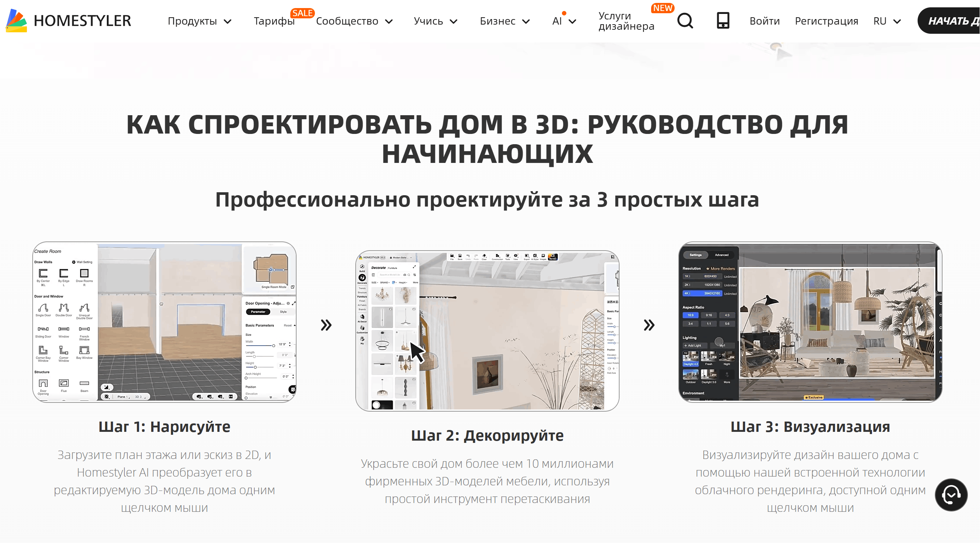Switch to the Advanced render tab
This screenshot has height=543, width=980.
tap(722, 255)
